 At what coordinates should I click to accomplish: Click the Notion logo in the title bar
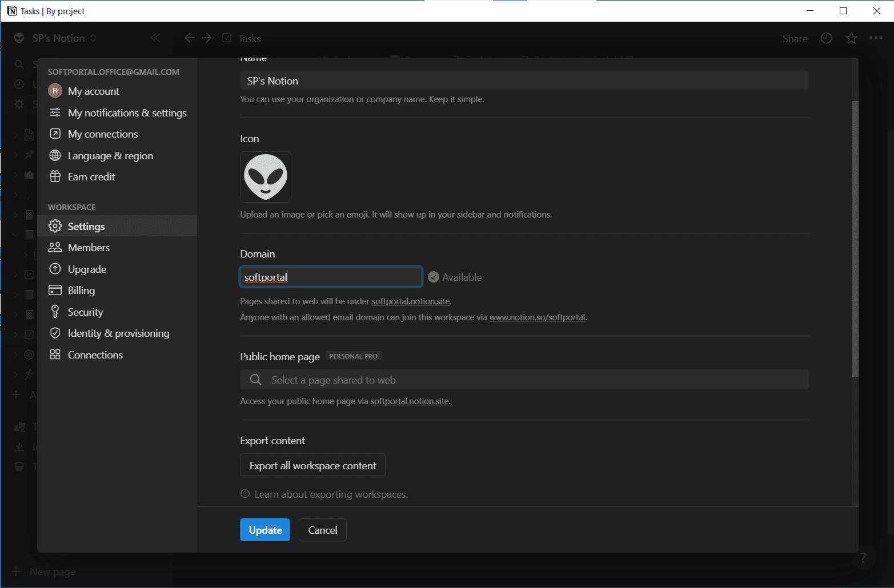(x=11, y=11)
